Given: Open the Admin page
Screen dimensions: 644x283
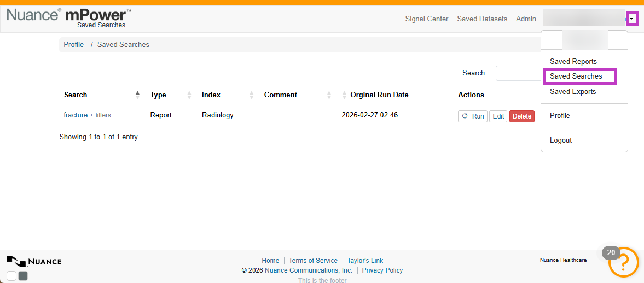Looking at the screenshot, I should point(526,19).
